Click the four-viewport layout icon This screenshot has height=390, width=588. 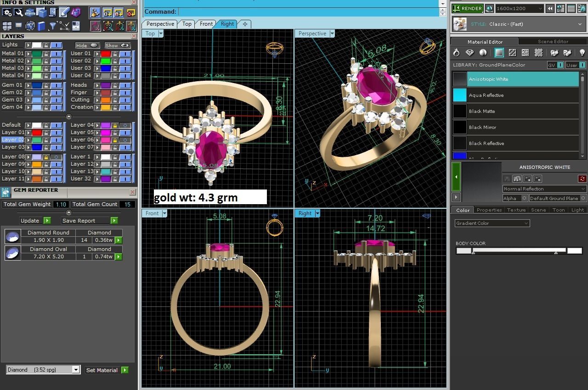click(7, 26)
